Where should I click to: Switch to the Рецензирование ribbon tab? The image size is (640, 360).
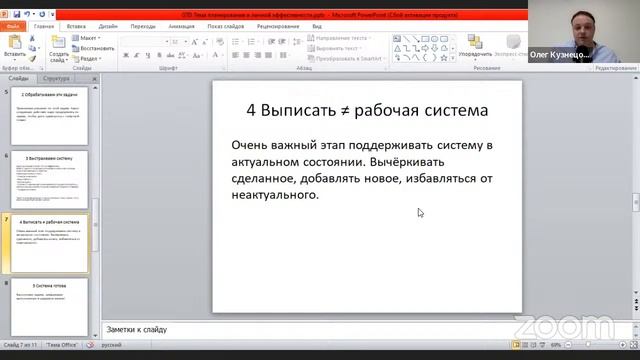278,27
